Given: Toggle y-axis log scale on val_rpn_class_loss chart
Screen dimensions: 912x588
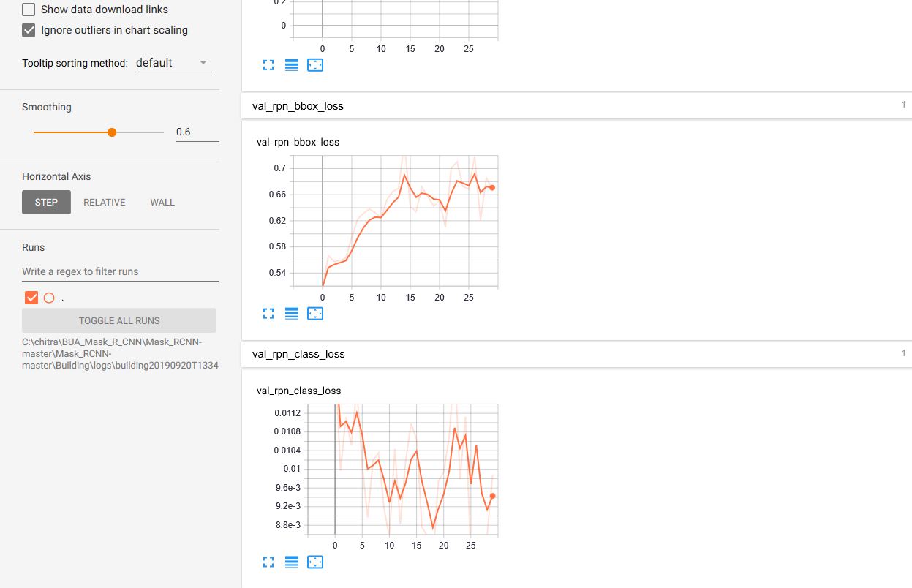Looking at the screenshot, I should [292, 562].
